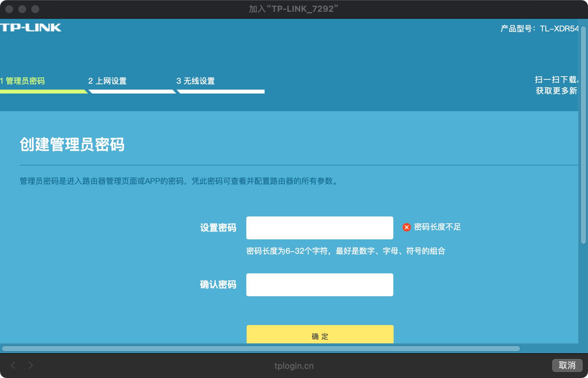Viewport: 588px width, 378px height.
Task: Click the horizontal scrollbar at page bottom
Action: point(261,349)
